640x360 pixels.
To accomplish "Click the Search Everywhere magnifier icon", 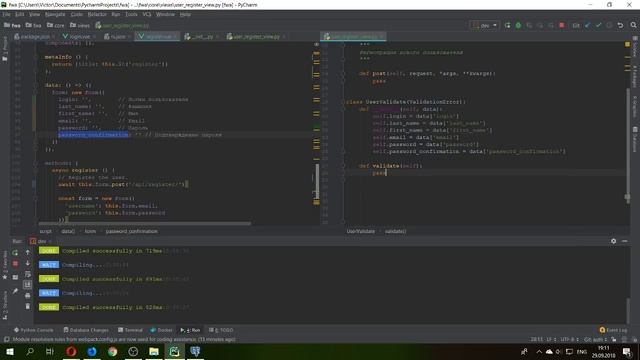I will coord(633,25).
